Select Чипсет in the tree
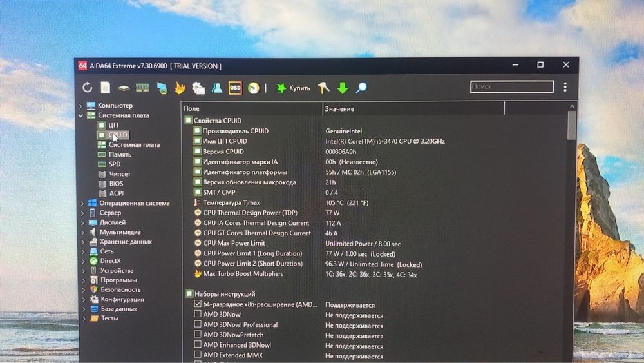644x363 pixels. (120, 174)
